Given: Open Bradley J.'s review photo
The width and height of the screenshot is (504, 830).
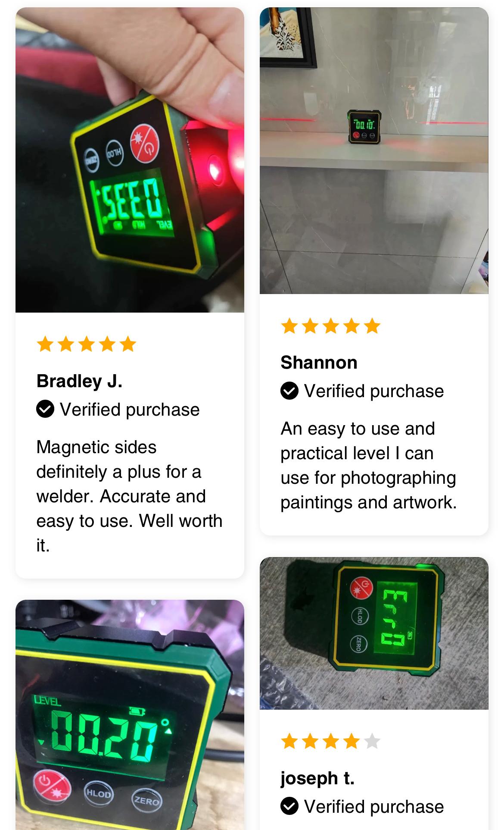Looking at the screenshot, I should click(130, 160).
